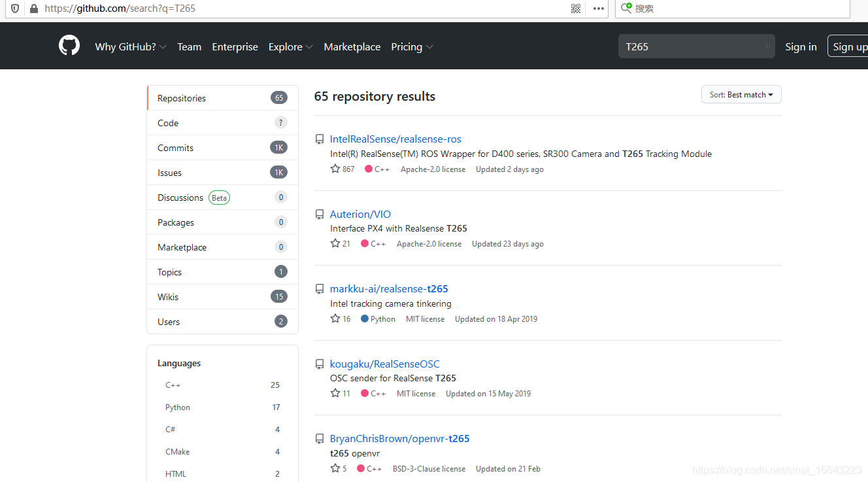The height and width of the screenshot is (482, 868).
Task: Click the "65 repository results" heading
Action: pyautogui.click(x=375, y=96)
